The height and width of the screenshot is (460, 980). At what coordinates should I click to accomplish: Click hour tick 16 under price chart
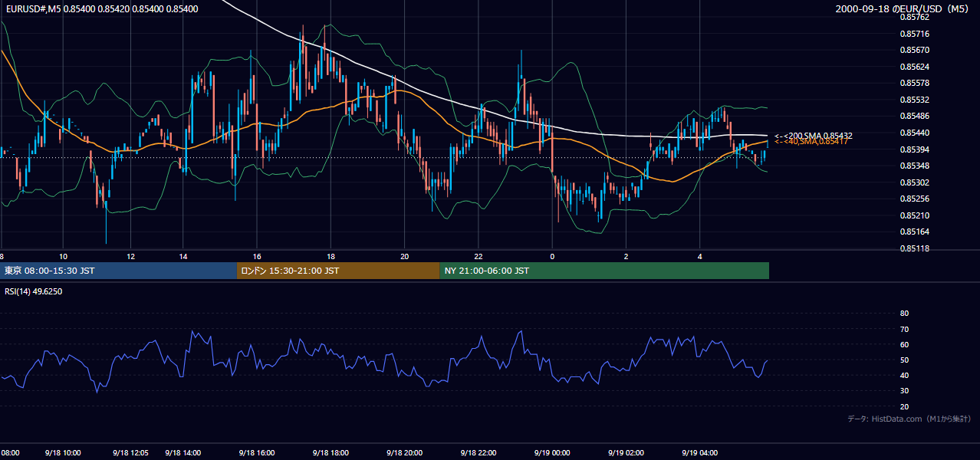click(257, 256)
